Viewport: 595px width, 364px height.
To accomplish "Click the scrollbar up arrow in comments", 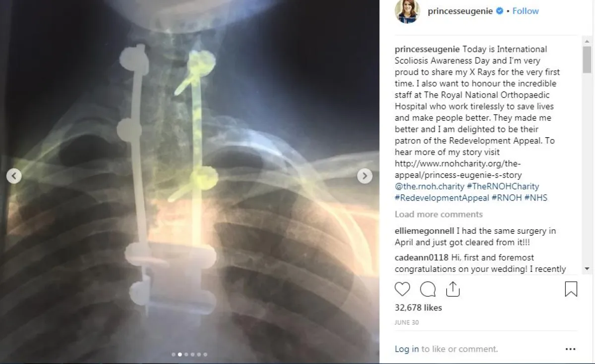I will coord(587,42).
